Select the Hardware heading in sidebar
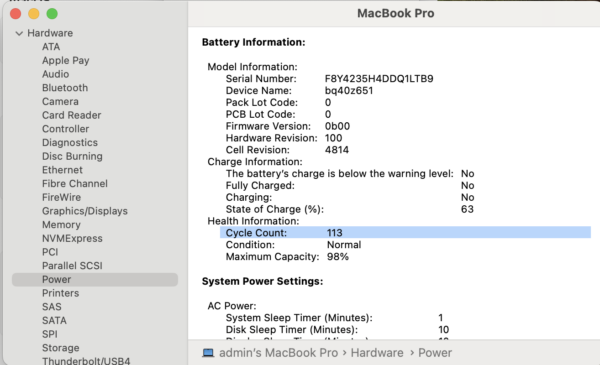Viewport: 600px width, 365px height. pyautogui.click(x=50, y=33)
